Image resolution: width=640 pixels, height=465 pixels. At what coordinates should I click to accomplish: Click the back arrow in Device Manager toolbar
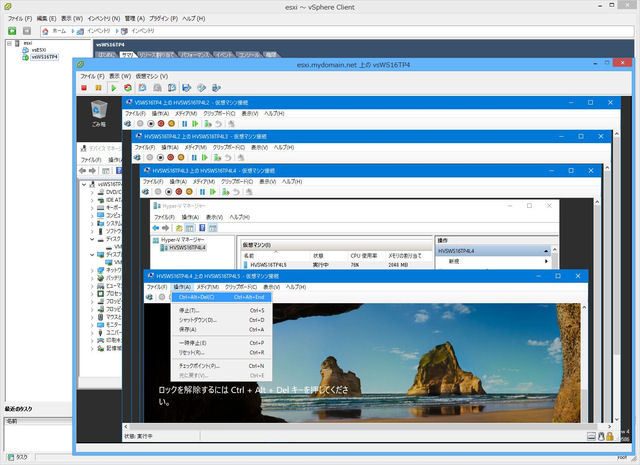click(83, 171)
